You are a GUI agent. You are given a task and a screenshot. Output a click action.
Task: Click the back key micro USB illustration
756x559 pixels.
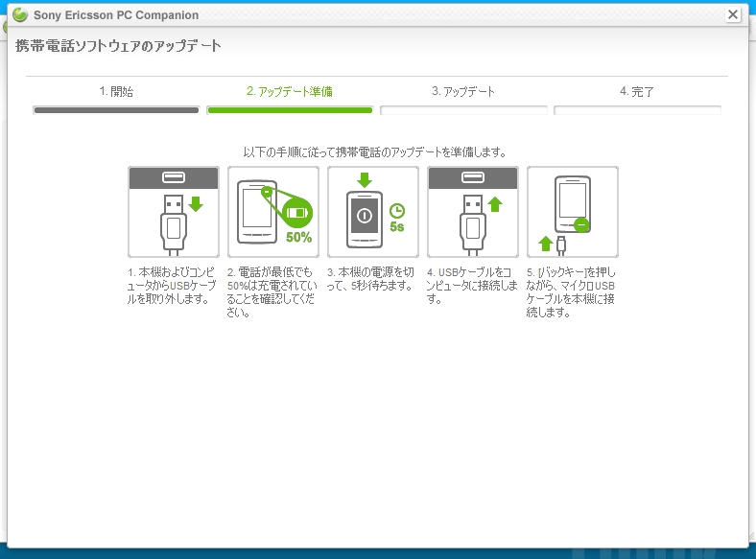[x=573, y=212]
